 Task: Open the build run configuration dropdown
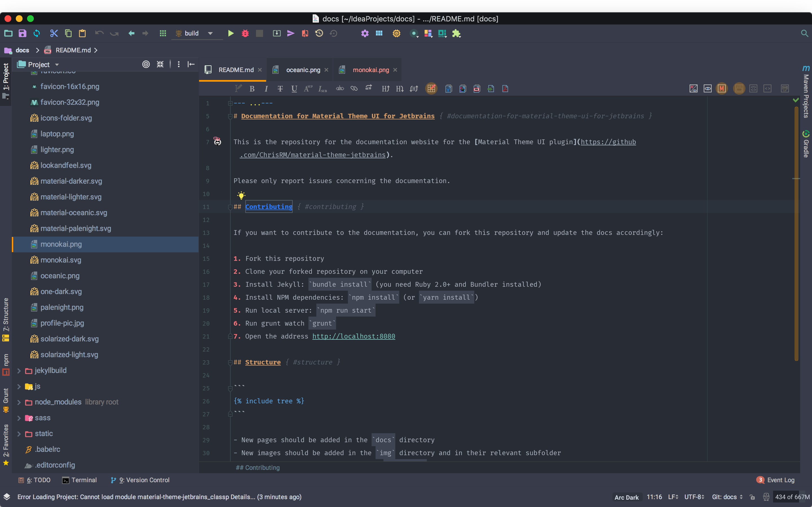coord(210,34)
